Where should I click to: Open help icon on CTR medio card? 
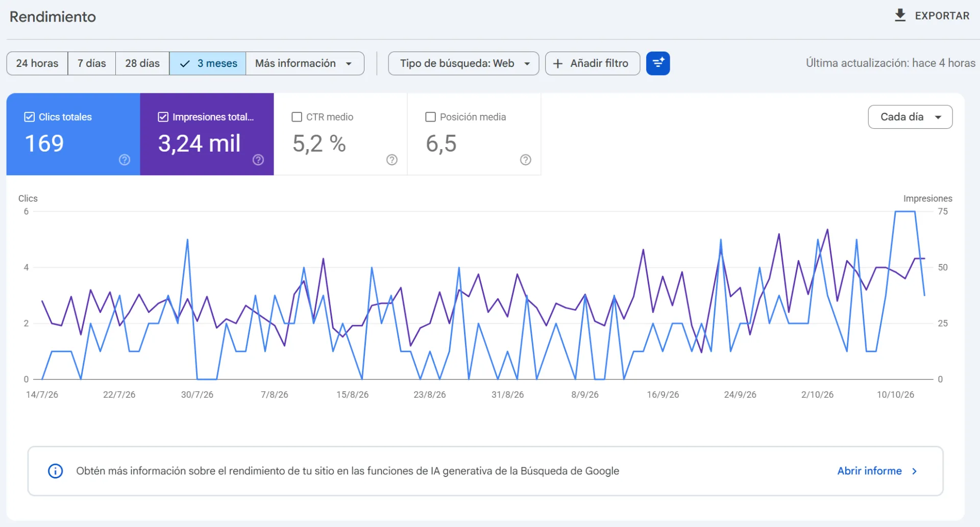[392, 160]
